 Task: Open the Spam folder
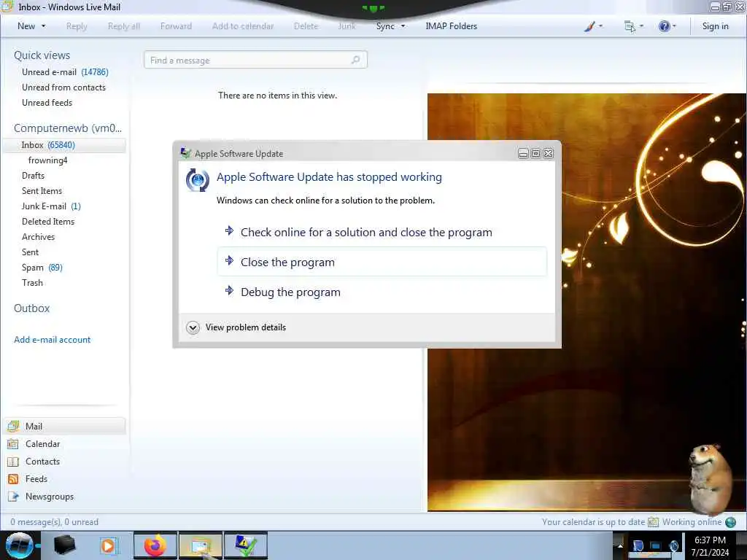pyautogui.click(x=42, y=267)
